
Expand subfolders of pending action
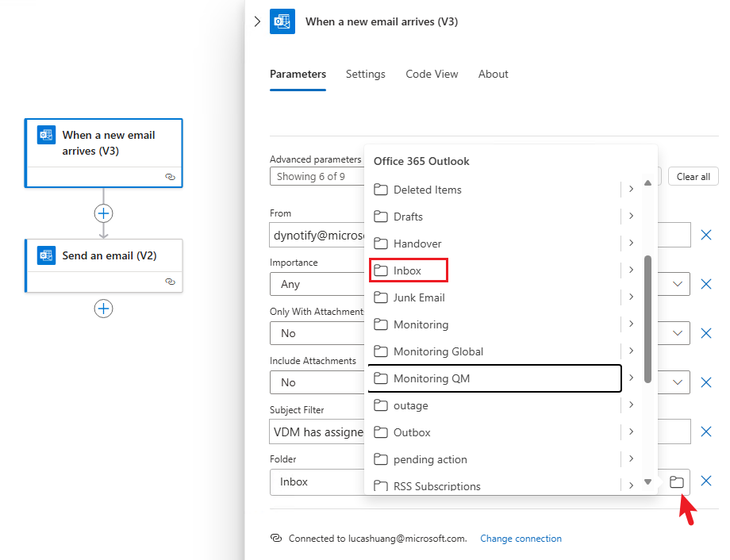(x=632, y=459)
